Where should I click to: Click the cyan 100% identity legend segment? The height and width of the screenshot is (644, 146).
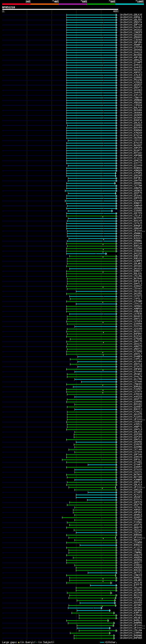(x=130, y=4)
